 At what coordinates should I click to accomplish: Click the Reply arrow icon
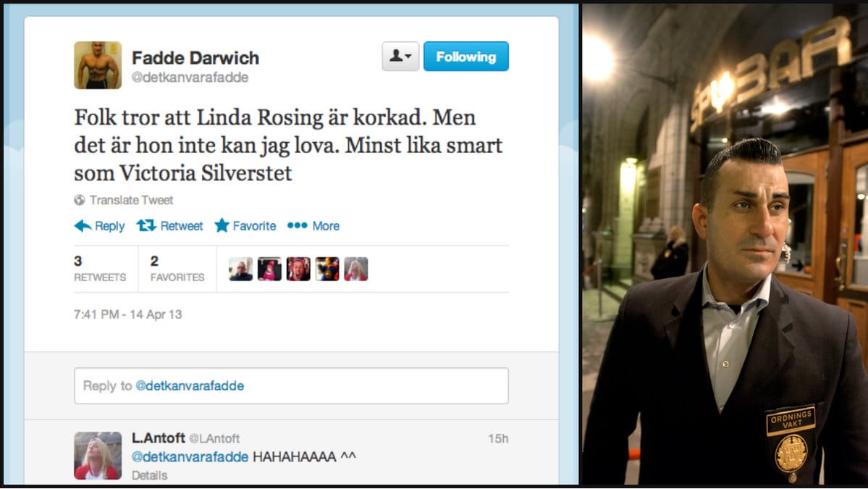[83, 226]
